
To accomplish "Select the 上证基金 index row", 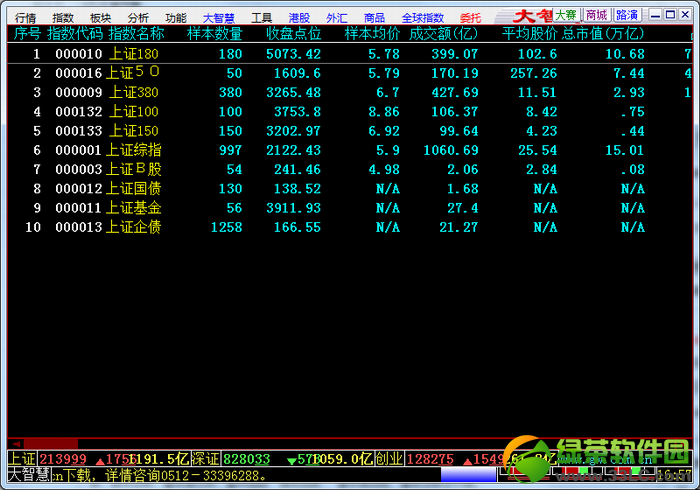I will (350, 208).
